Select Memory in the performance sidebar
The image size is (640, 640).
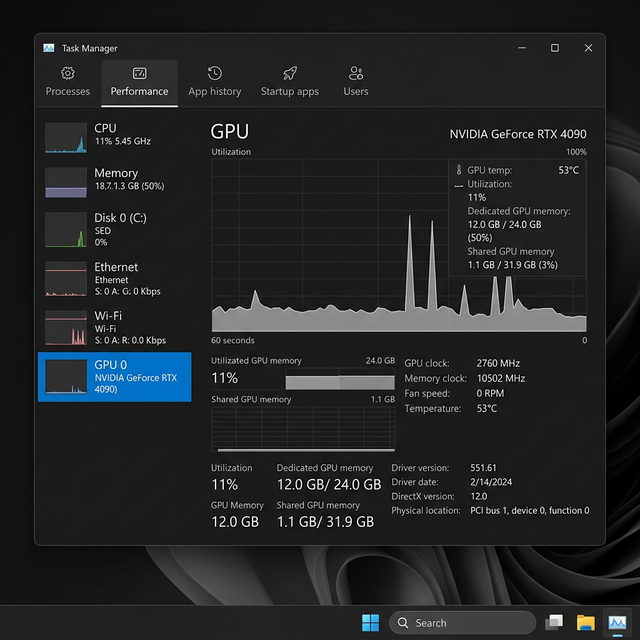pos(114,182)
